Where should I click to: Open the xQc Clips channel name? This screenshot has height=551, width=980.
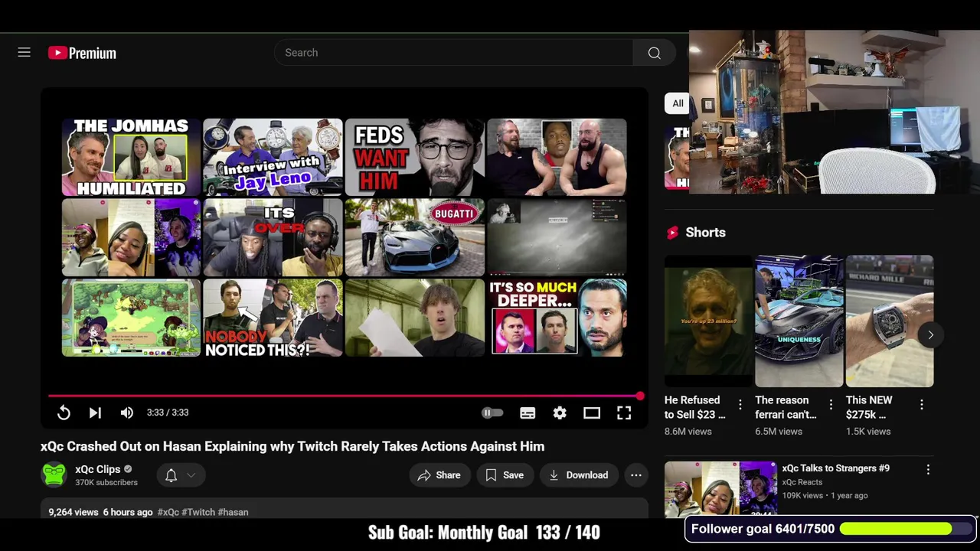[97, 469]
